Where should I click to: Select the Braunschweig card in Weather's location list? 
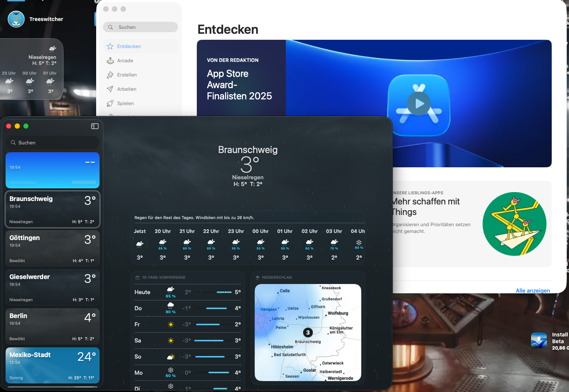pos(53,209)
